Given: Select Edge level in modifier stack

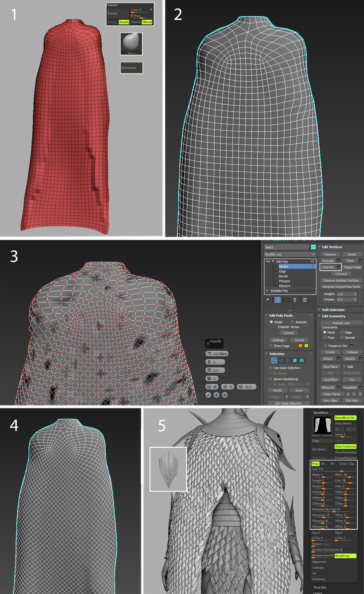Looking at the screenshot, I should click(x=282, y=271).
